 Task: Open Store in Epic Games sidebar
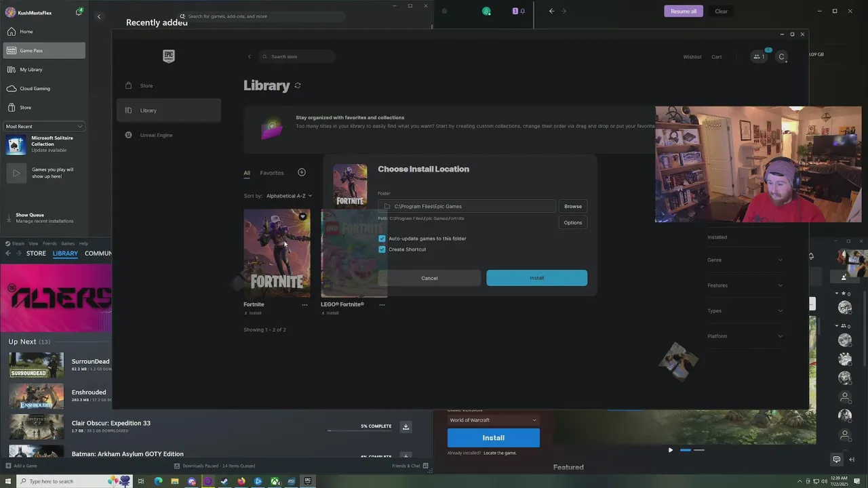tap(169, 85)
